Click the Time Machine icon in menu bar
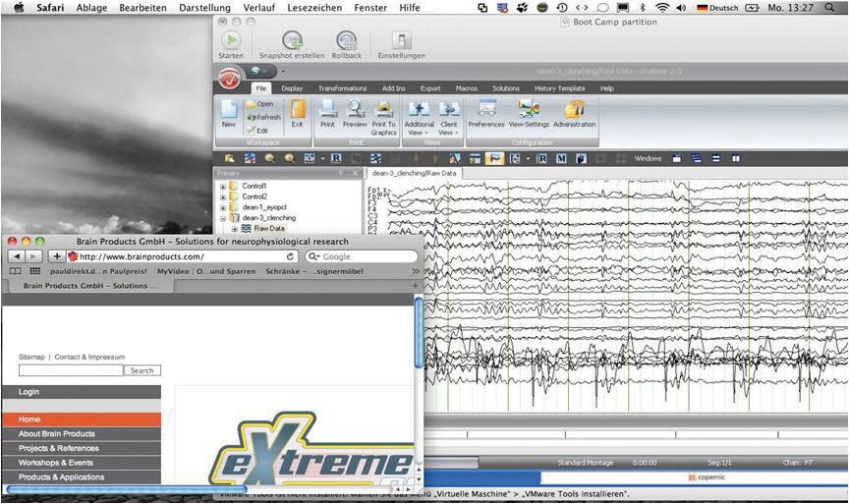849x504 pixels. 561,8
